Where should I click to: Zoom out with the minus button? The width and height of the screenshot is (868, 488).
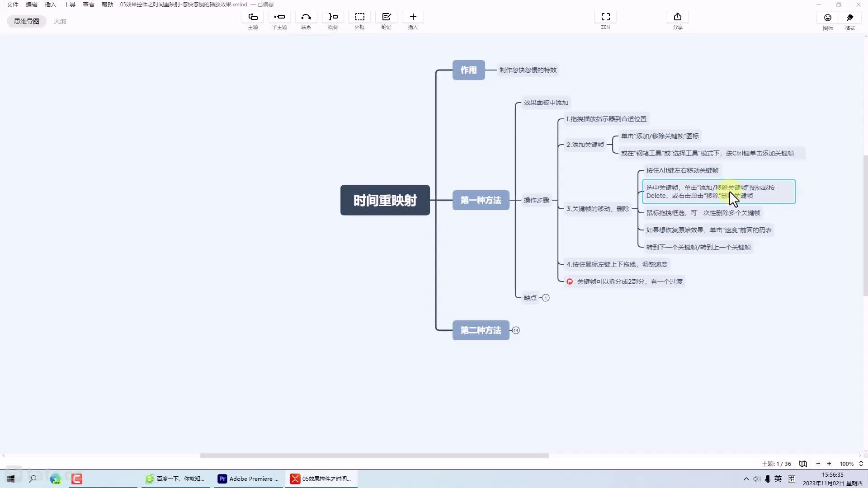pyautogui.click(x=818, y=464)
